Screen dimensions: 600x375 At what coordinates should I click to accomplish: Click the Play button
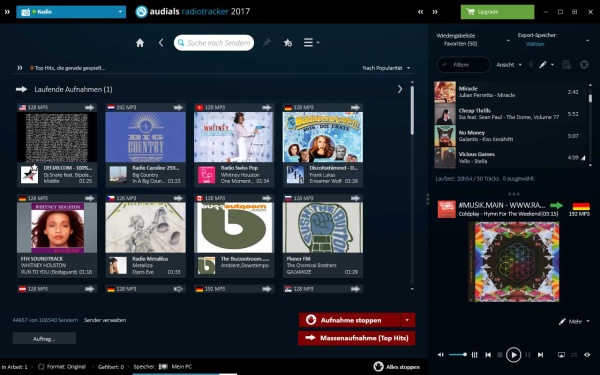[514, 355]
